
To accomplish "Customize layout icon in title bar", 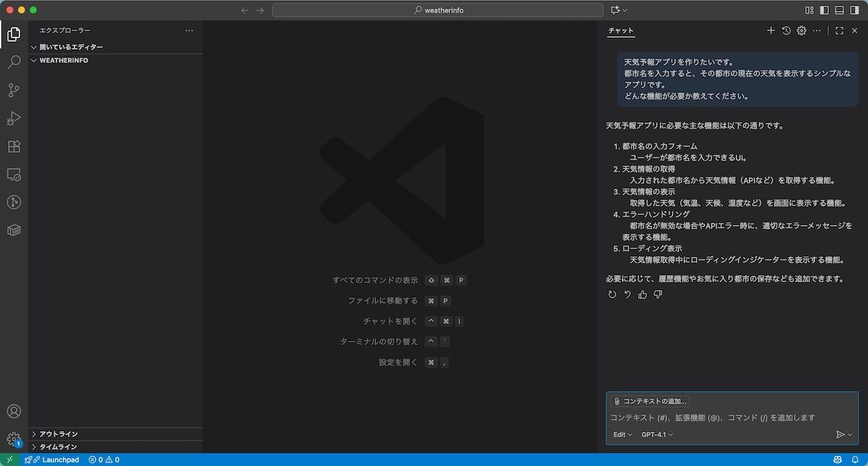I will click(x=809, y=10).
